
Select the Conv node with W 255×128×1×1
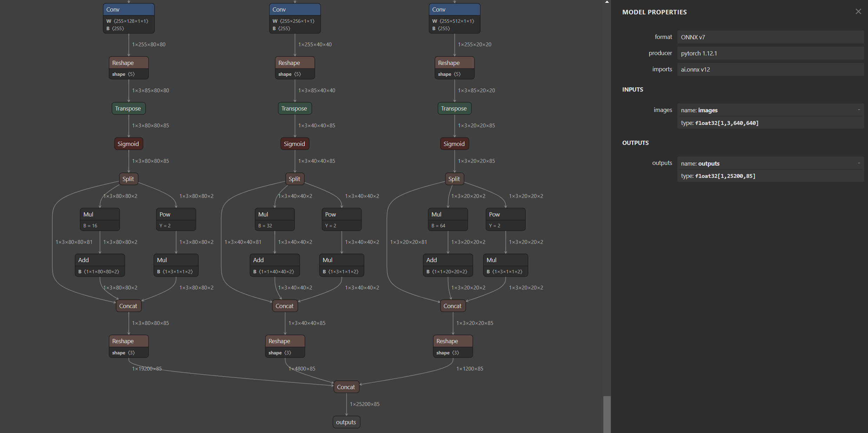pos(128,10)
